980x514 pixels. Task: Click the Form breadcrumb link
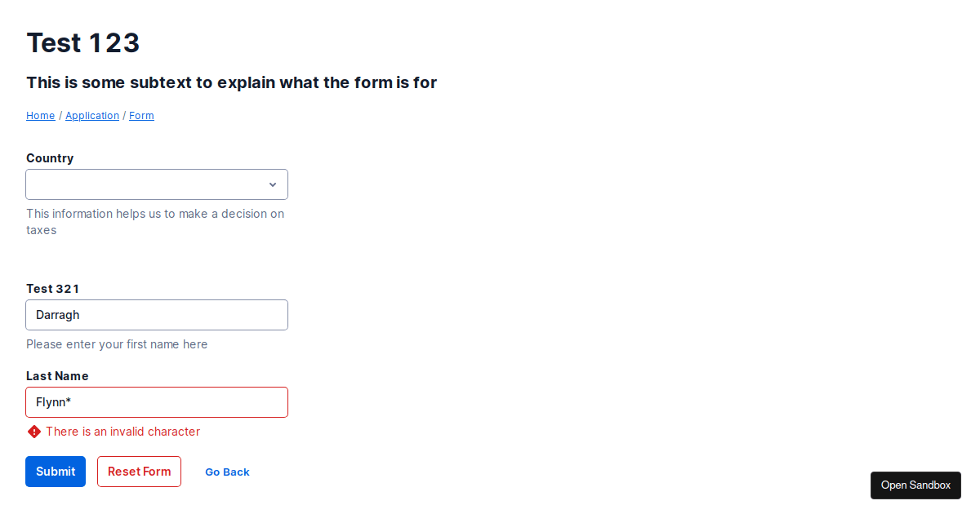click(141, 115)
